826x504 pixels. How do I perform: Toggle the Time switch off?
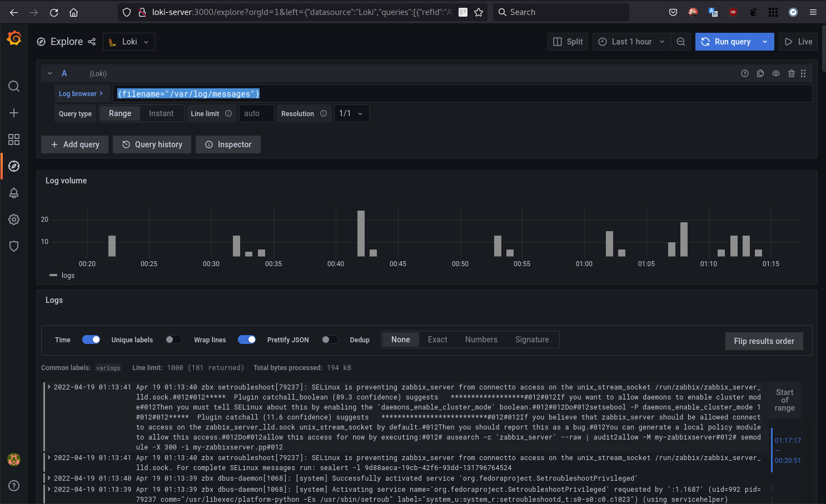click(x=91, y=340)
